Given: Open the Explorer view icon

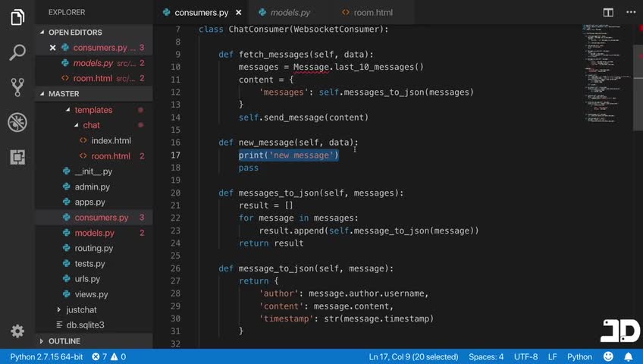Looking at the screenshot, I should (x=17, y=17).
